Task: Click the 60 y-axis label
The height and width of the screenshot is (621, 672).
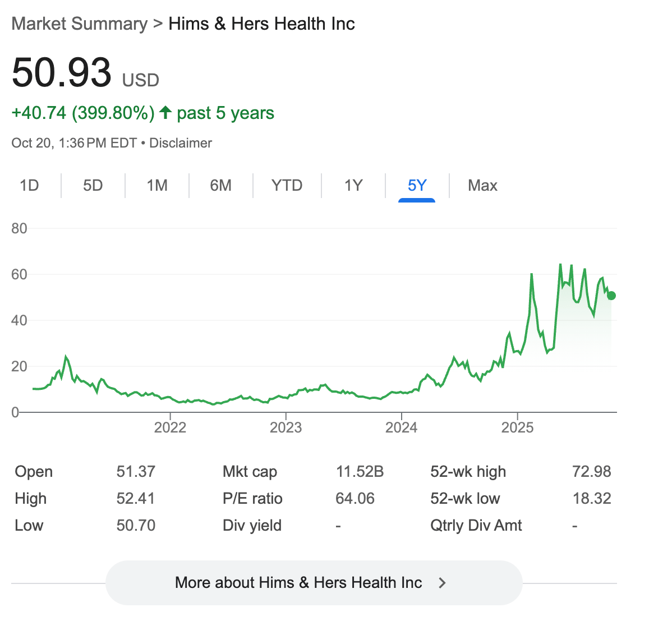Action: pyautogui.click(x=19, y=274)
